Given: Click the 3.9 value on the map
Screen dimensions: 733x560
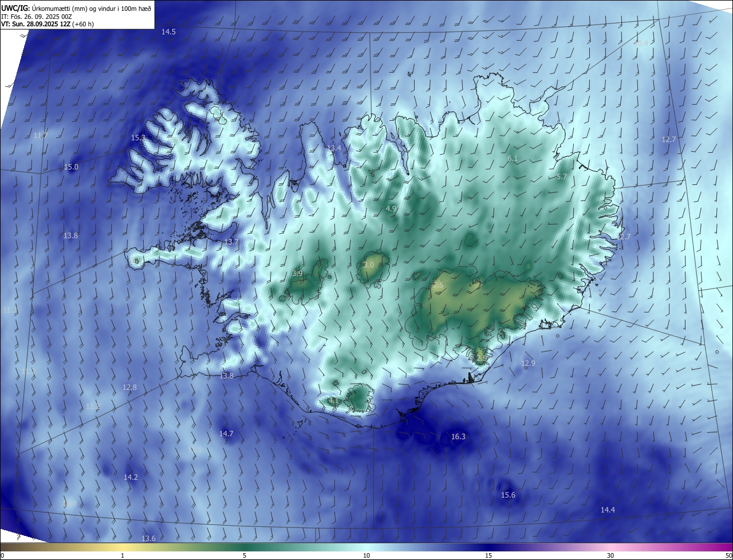Looking at the screenshot, I should 297,274.
